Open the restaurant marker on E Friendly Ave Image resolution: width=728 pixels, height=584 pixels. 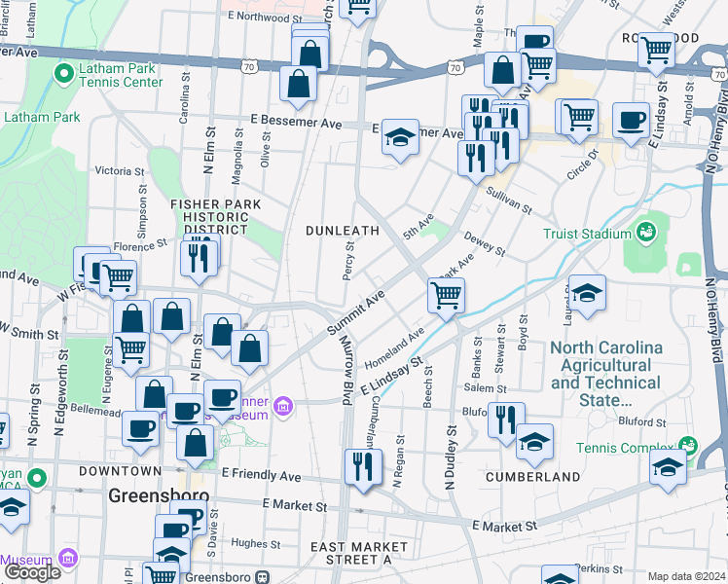pos(363,466)
